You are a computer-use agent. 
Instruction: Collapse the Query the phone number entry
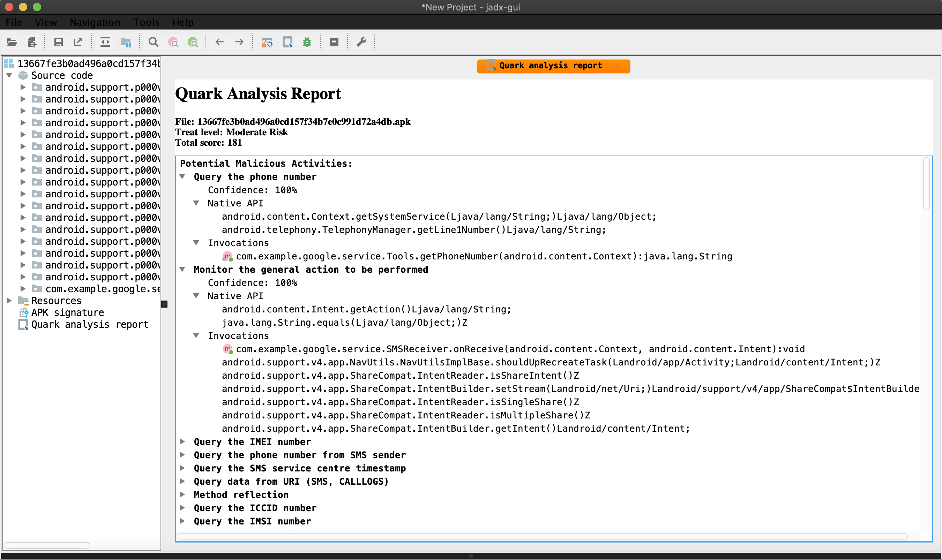pyautogui.click(x=182, y=176)
